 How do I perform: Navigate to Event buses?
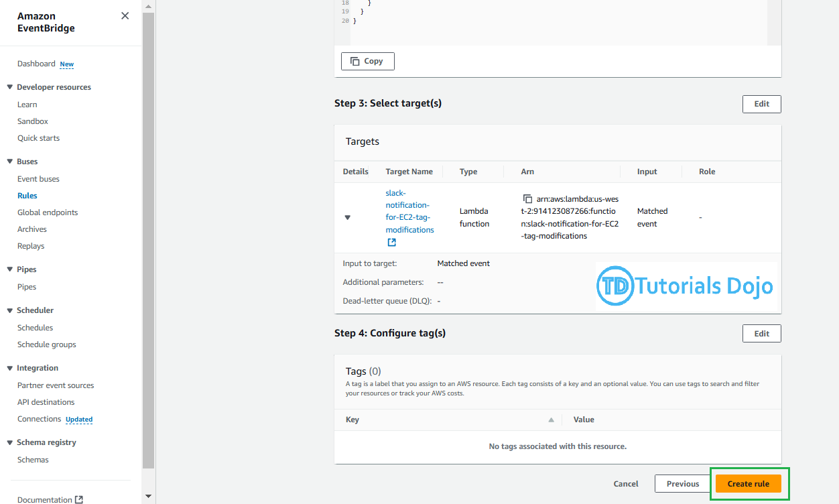38,179
